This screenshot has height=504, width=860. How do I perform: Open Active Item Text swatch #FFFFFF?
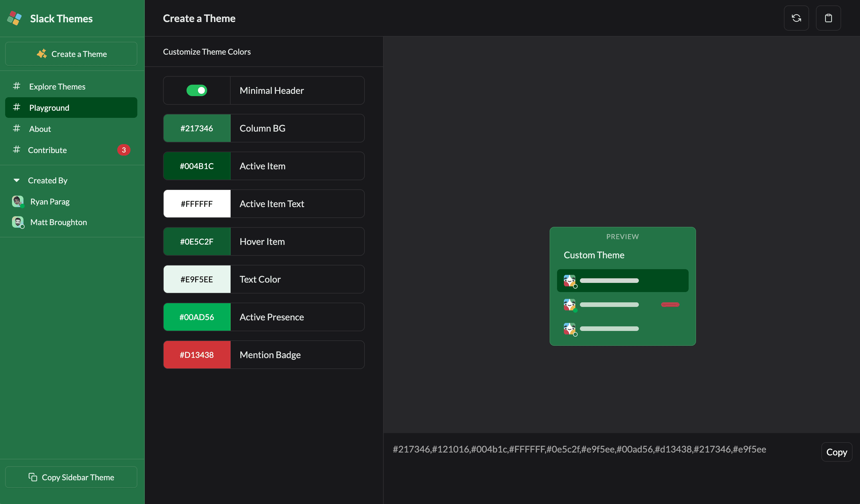pyautogui.click(x=197, y=204)
